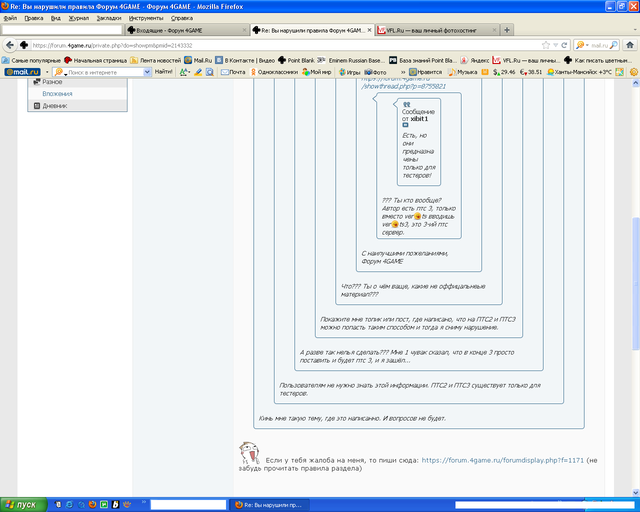
Task: Open the Windows Пуск start menu
Action: 20,505
